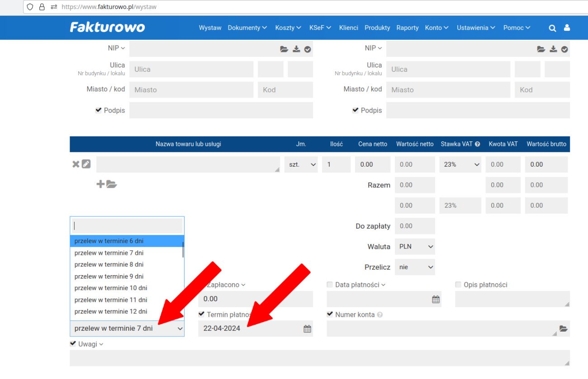Viewport: 588px width, 379px height.
Task: Open calendar icon in Termin płatności field
Action: 307,329
